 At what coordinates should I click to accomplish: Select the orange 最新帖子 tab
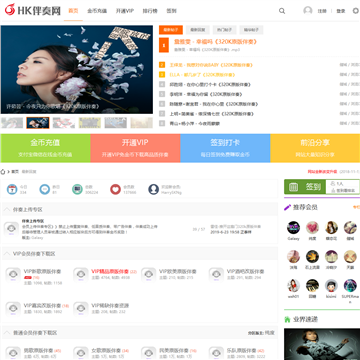[171, 30]
